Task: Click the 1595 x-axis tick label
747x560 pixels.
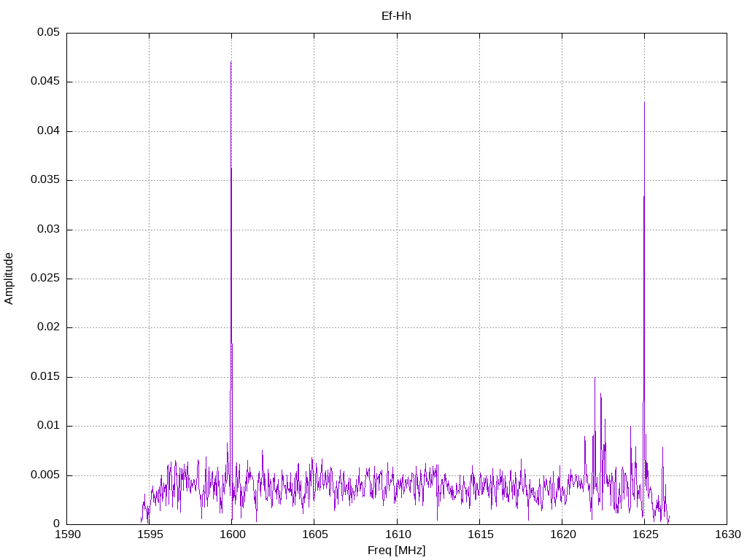Action: click(150, 534)
